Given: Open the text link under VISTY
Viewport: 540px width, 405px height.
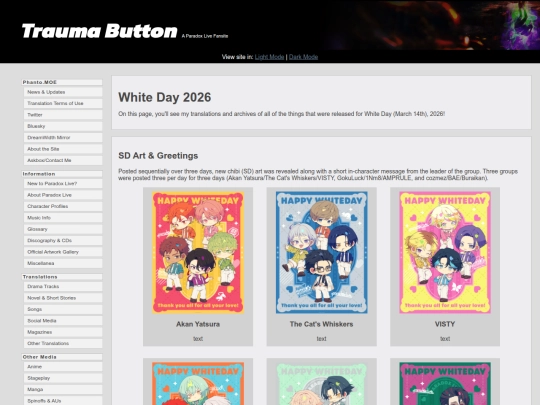Looking at the screenshot, I should pos(445,339).
